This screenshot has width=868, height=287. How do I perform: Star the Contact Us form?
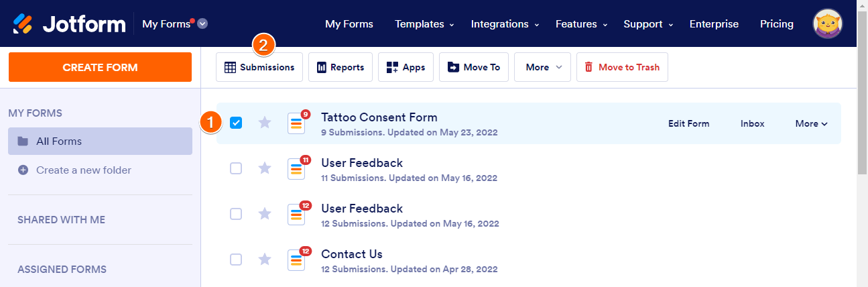click(265, 259)
